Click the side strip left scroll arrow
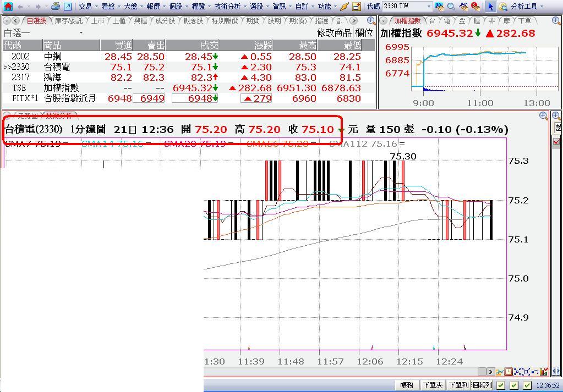The image size is (563, 392). tap(554, 372)
